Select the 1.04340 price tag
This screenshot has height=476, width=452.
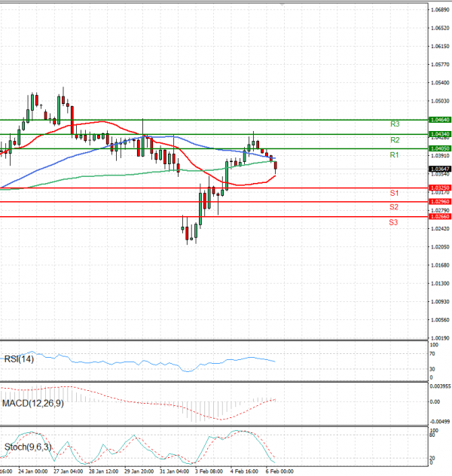pyautogui.click(x=440, y=134)
